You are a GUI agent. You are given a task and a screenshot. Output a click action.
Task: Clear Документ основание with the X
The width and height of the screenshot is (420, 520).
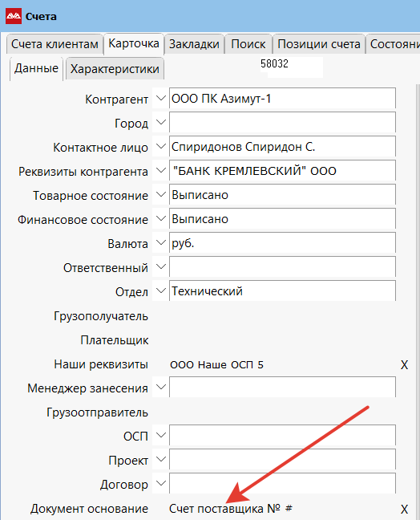pos(404,509)
